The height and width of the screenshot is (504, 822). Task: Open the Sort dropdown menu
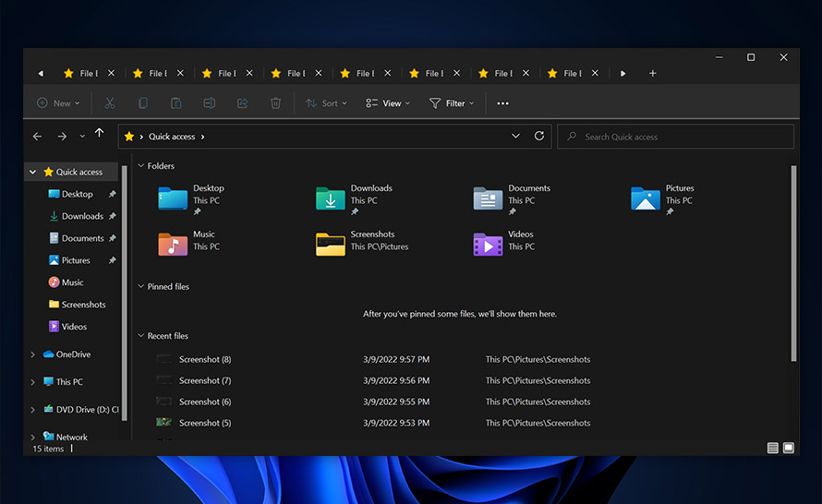326,103
